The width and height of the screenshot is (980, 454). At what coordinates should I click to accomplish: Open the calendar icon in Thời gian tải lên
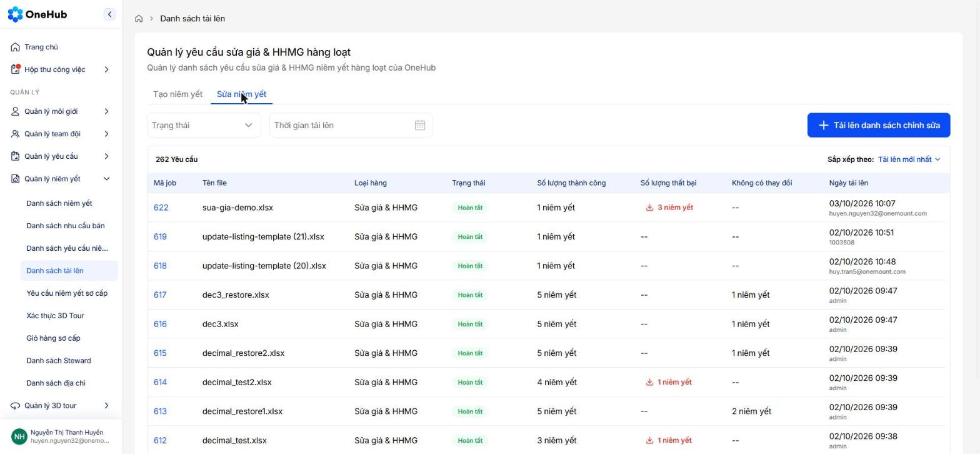[420, 125]
